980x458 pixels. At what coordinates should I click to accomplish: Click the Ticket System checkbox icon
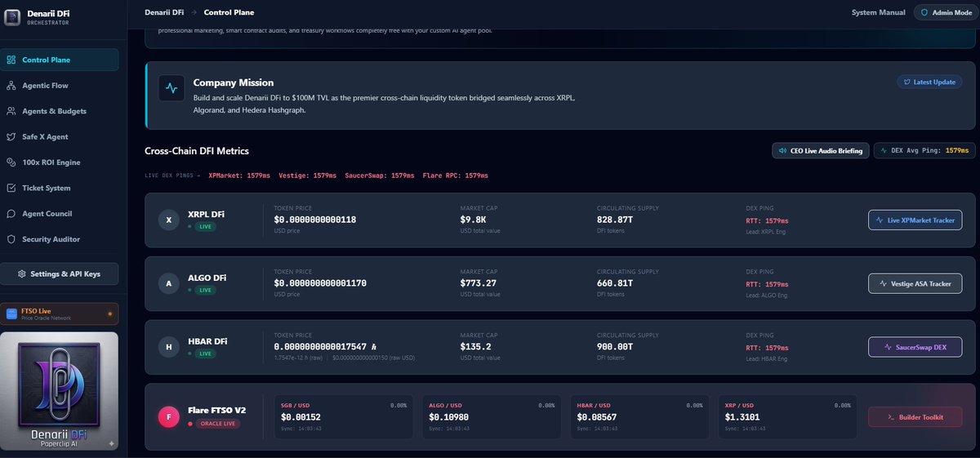11,188
